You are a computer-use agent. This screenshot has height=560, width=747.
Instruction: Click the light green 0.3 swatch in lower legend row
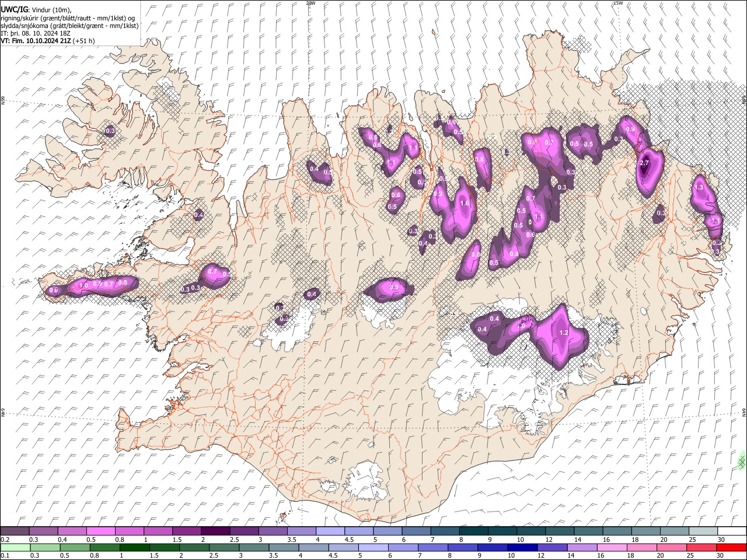pyautogui.click(x=45, y=547)
